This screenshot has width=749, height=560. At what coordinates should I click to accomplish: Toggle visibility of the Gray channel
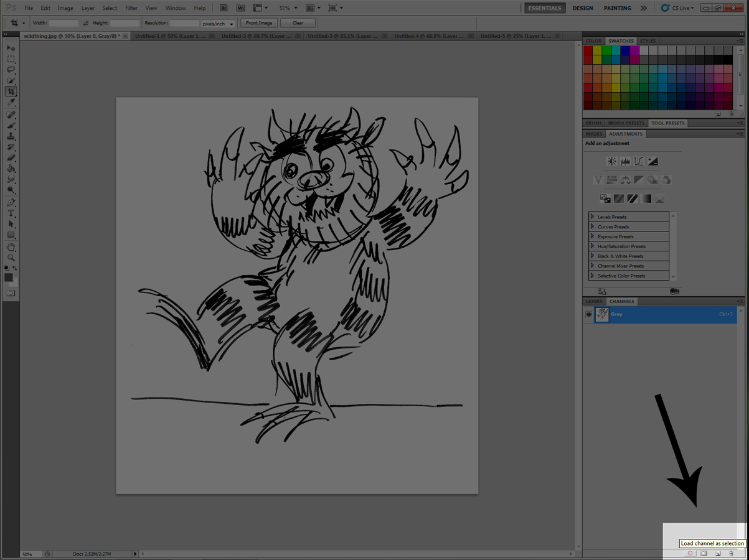(x=588, y=315)
